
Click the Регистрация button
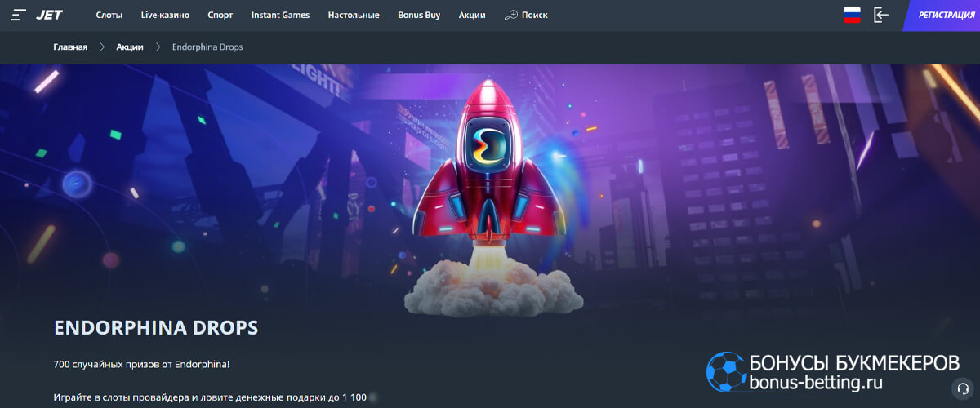[942, 16]
